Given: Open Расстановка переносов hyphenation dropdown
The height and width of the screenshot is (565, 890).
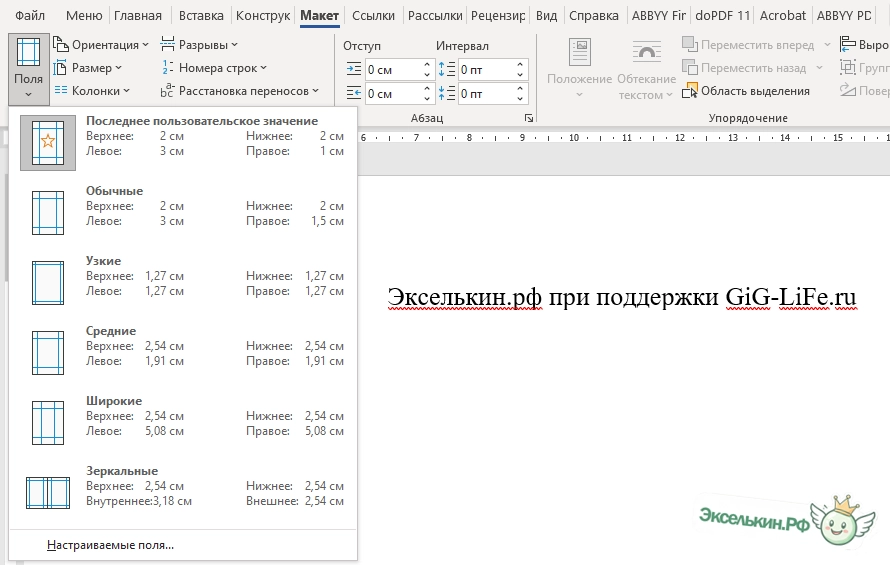Looking at the screenshot, I should coord(239,91).
